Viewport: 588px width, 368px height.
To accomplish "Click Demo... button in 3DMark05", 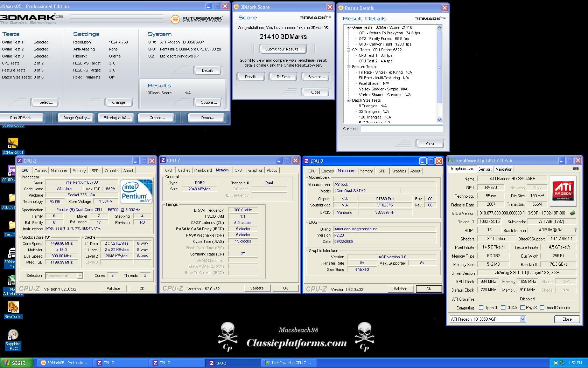I will pyautogui.click(x=207, y=118).
